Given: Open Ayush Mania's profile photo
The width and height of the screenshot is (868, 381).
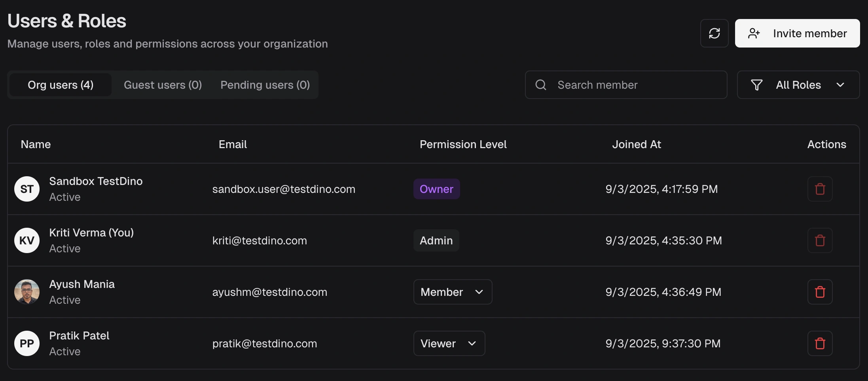Looking at the screenshot, I should pyautogui.click(x=27, y=292).
